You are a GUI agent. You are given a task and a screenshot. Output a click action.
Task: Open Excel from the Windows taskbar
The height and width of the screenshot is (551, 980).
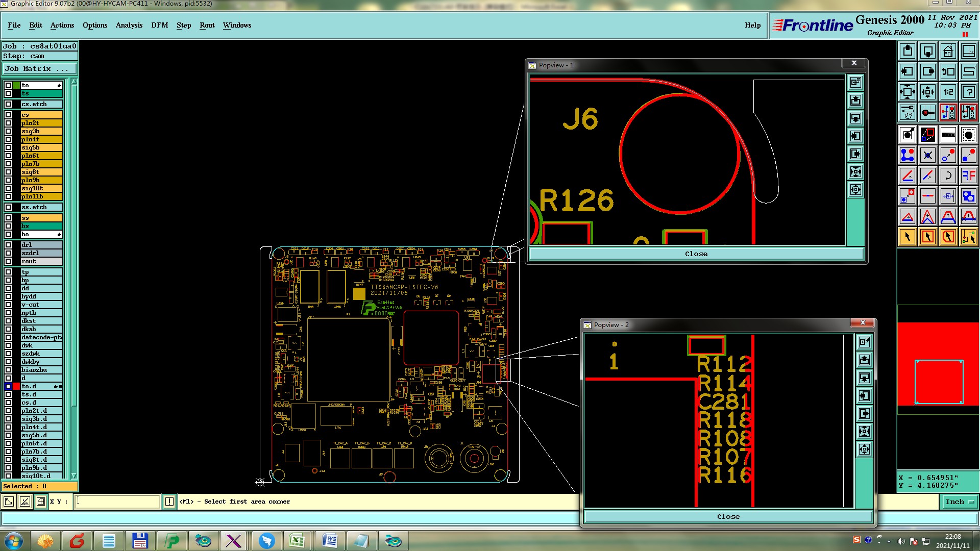coord(297,541)
